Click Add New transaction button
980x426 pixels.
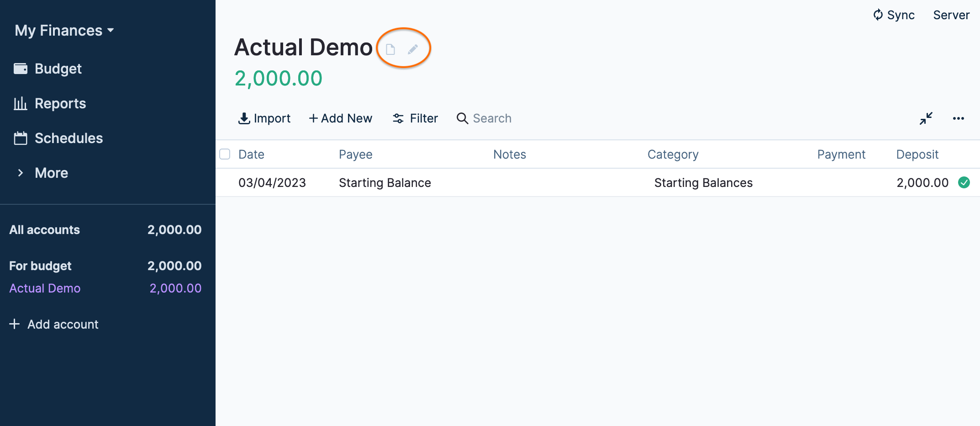coord(341,118)
